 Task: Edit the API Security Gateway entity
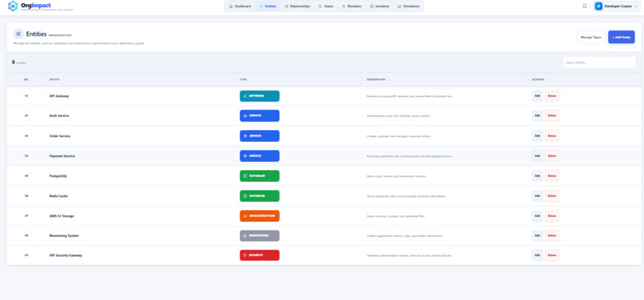point(537,255)
